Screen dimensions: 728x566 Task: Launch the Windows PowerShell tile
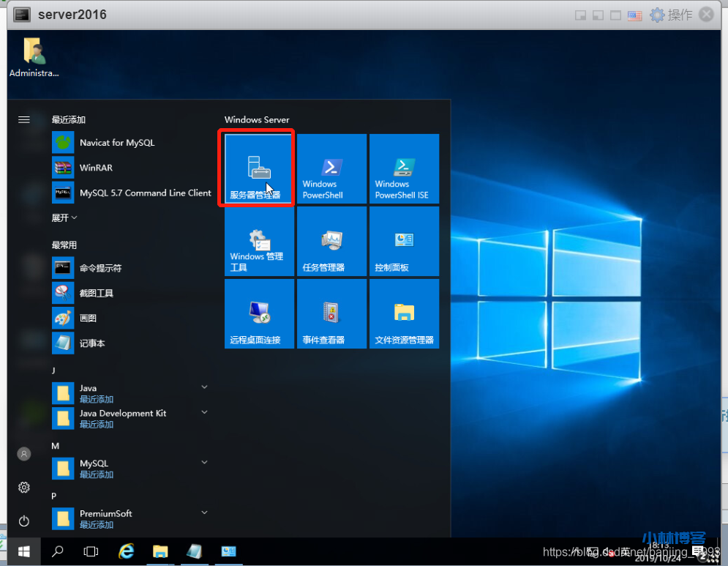click(x=331, y=168)
